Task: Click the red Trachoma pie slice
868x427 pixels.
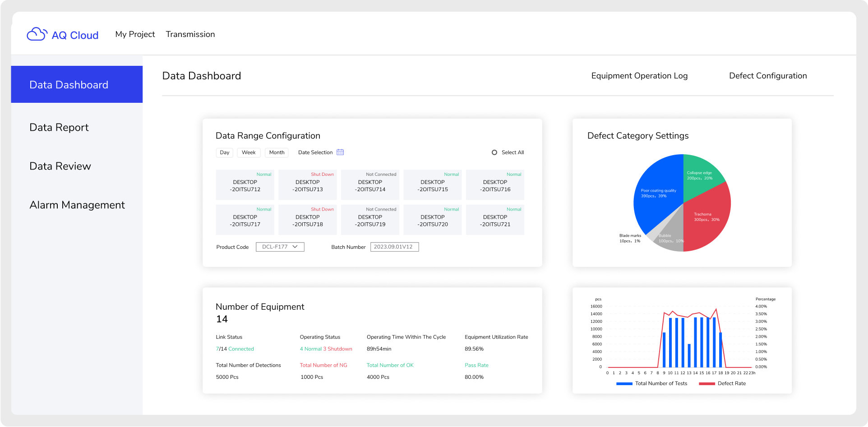Action: pyautogui.click(x=708, y=219)
